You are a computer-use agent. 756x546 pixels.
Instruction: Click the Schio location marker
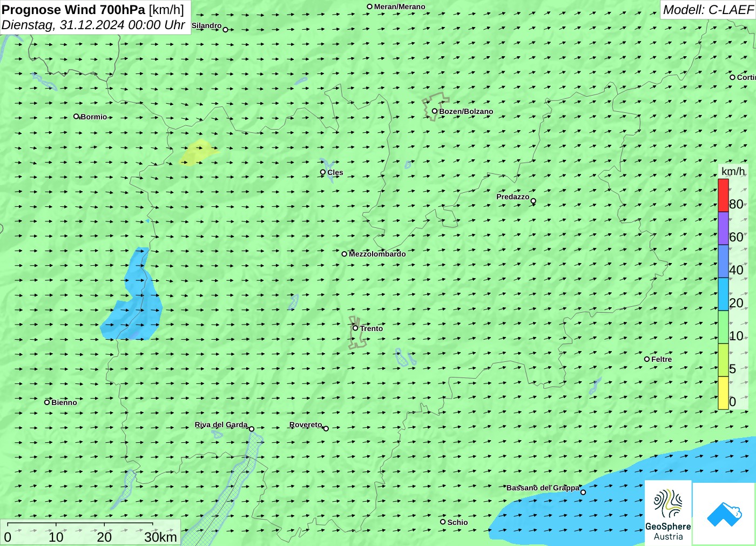pos(443,522)
